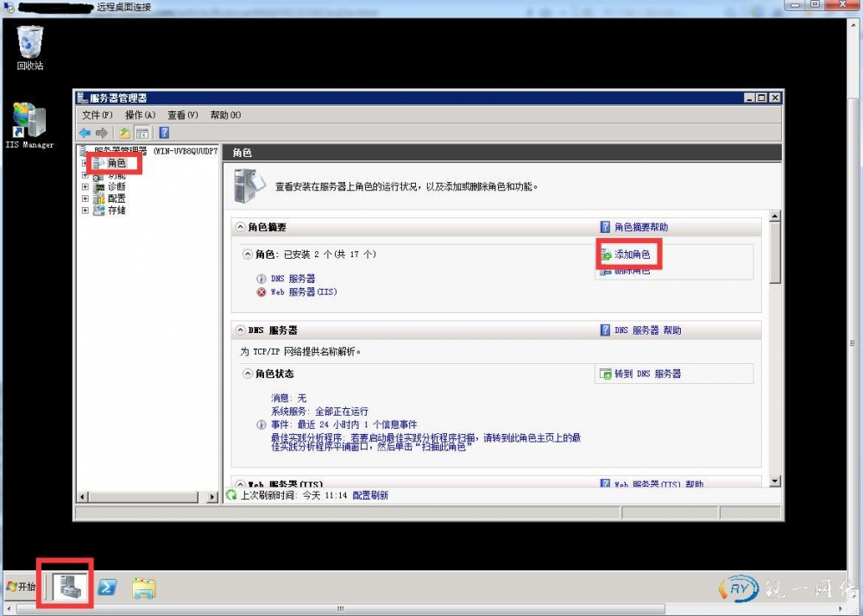The height and width of the screenshot is (616, 863).
Task: Open the IIS Manager desktop icon
Action: [x=29, y=123]
